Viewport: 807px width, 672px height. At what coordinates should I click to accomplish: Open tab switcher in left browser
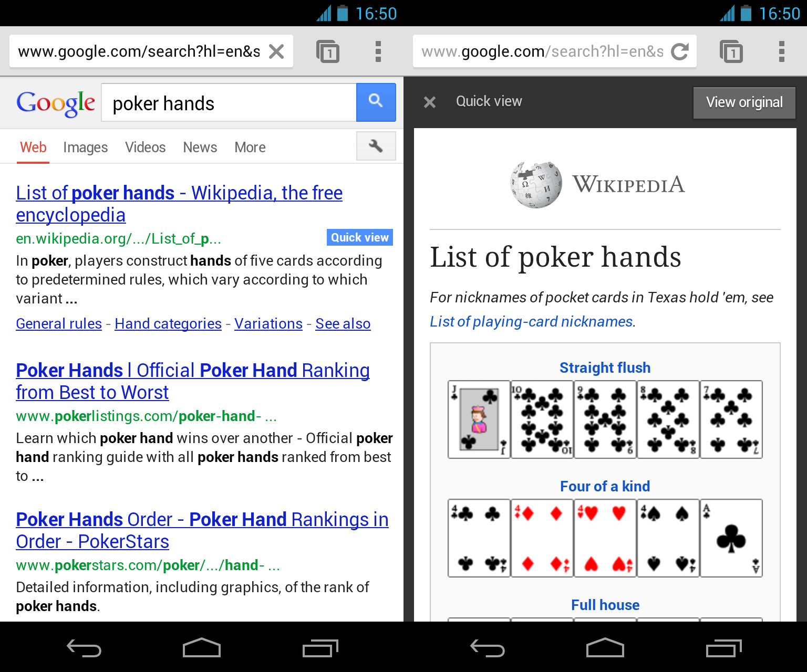[x=328, y=51]
